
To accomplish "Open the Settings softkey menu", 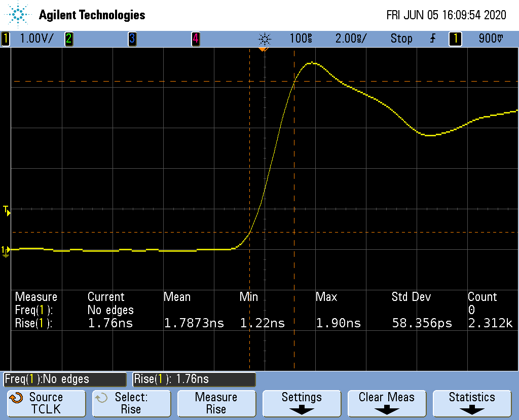I will [x=302, y=403].
